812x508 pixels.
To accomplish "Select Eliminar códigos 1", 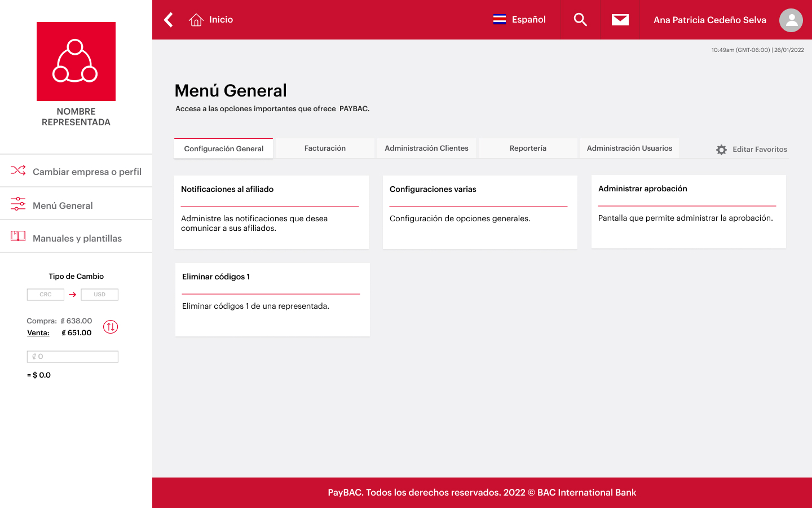I will pyautogui.click(x=272, y=299).
